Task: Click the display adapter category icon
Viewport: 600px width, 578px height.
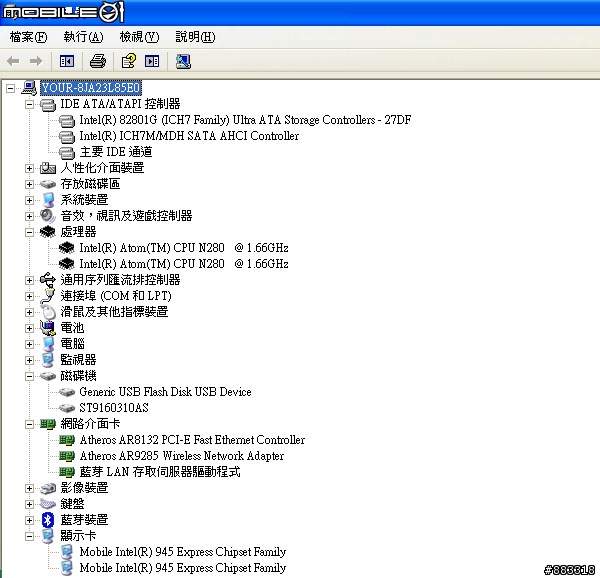Action: (x=48, y=536)
